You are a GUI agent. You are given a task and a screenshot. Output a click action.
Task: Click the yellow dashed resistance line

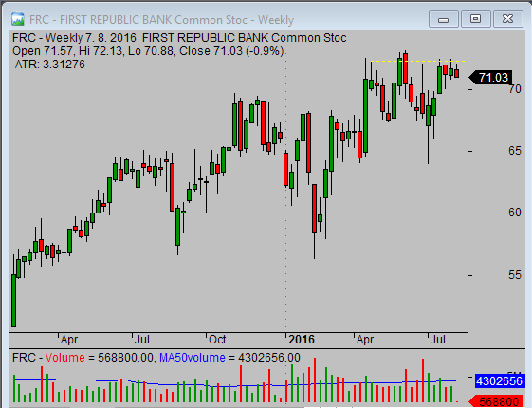pyautogui.click(x=418, y=62)
